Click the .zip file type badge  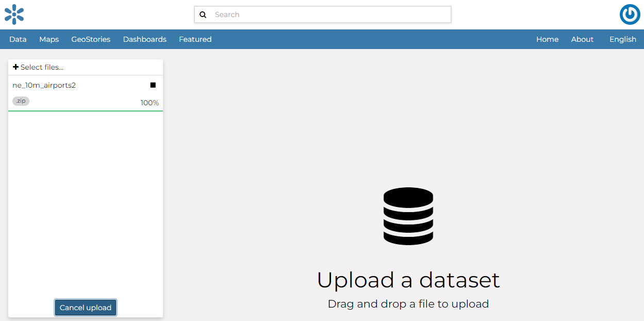point(20,101)
